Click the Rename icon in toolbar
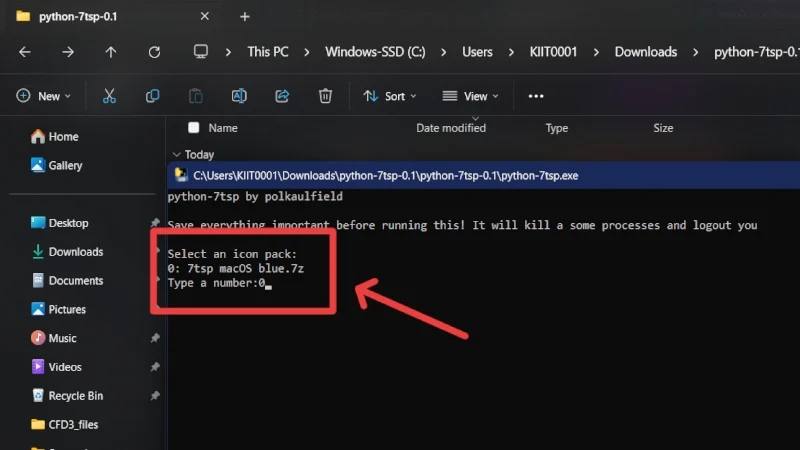The height and width of the screenshot is (450, 800). pyautogui.click(x=239, y=96)
